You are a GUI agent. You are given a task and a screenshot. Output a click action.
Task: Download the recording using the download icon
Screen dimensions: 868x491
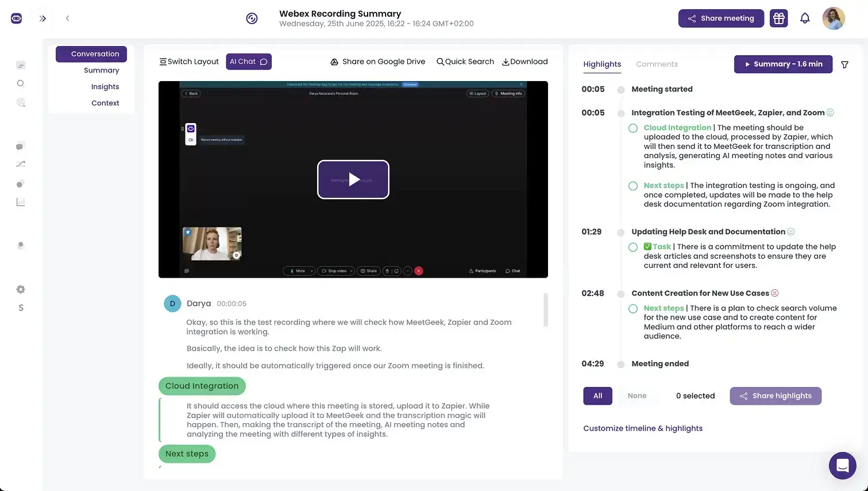(524, 62)
